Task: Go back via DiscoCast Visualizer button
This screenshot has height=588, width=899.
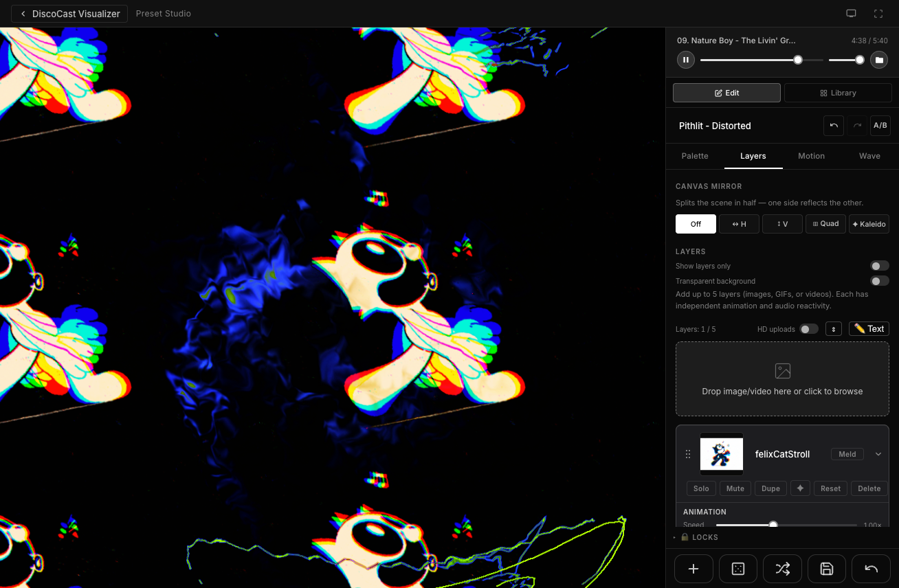Action: click(x=69, y=14)
